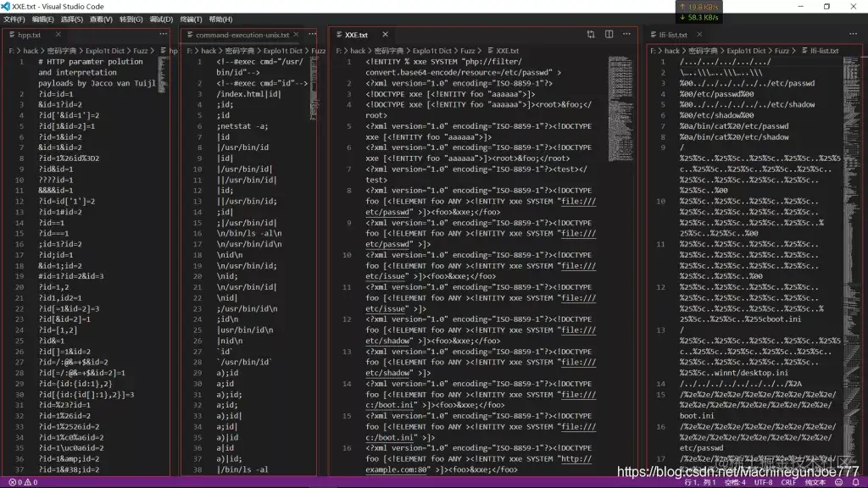868x488 pixels.
Task: Click 'XXE.txt' breadcrumb in XXE editor
Action: click(x=507, y=51)
